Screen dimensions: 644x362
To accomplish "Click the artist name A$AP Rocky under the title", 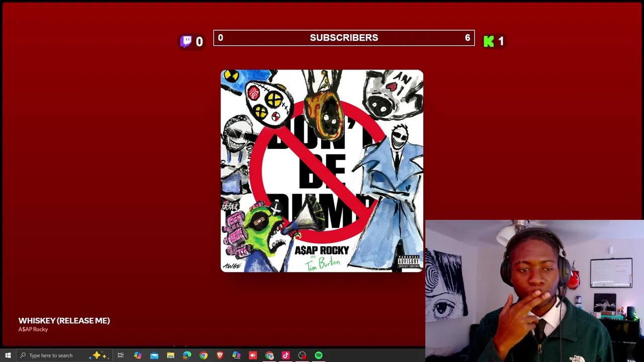I will coord(33,329).
